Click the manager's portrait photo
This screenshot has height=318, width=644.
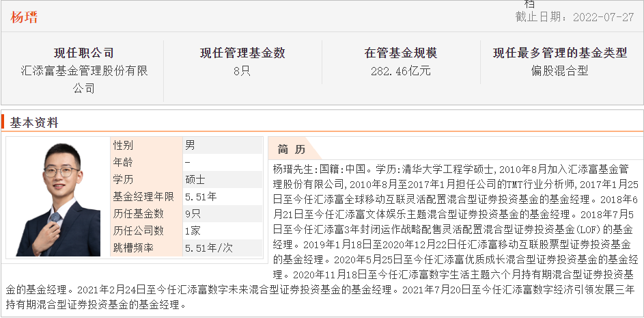point(58,200)
